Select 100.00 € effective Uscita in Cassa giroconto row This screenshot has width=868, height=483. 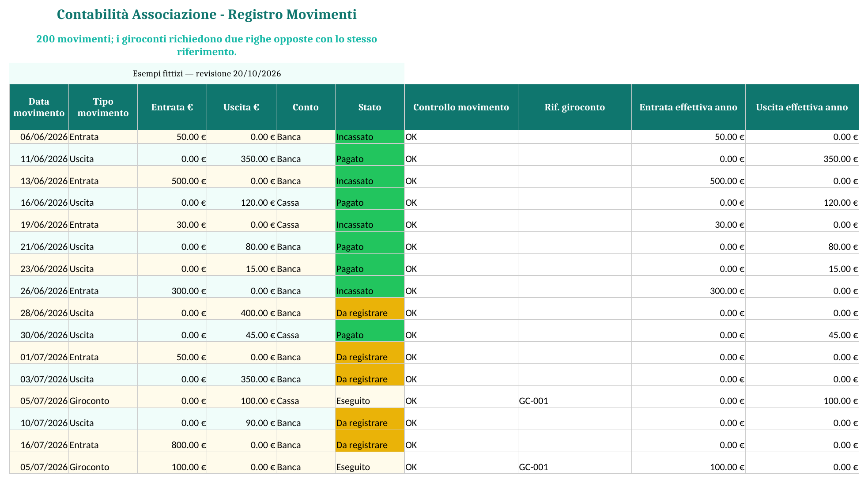(x=802, y=397)
